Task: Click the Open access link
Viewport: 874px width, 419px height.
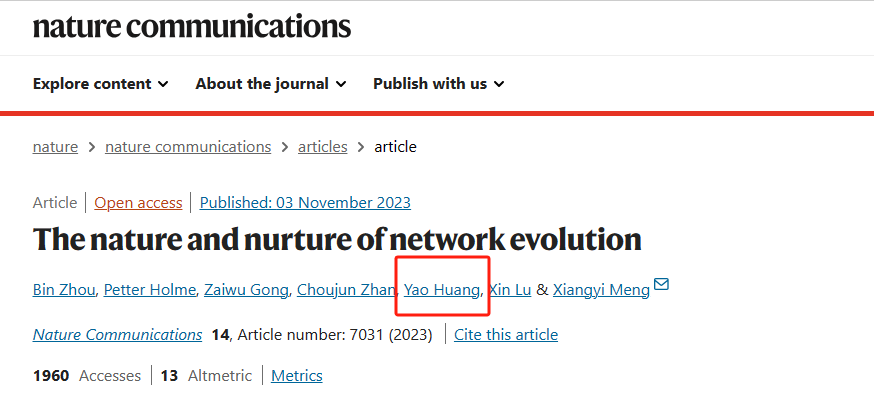Action: coord(138,203)
